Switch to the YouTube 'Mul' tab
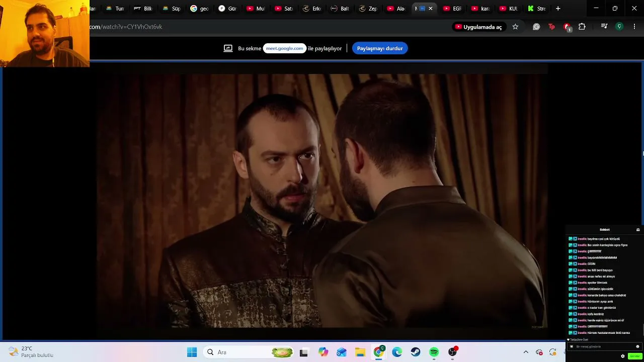Screen dimensions: 644x362 coord(256,9)
